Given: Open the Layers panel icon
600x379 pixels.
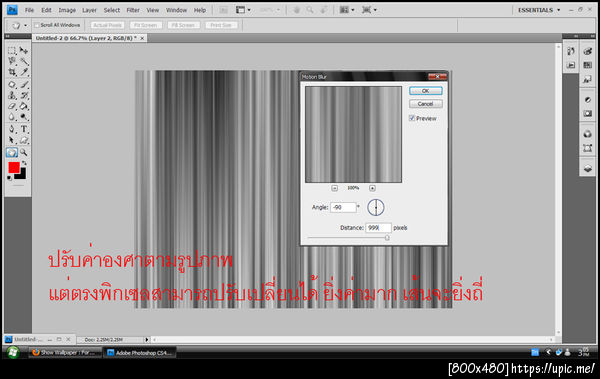Looking at the screenshot, I should click(x=587, y=168).
